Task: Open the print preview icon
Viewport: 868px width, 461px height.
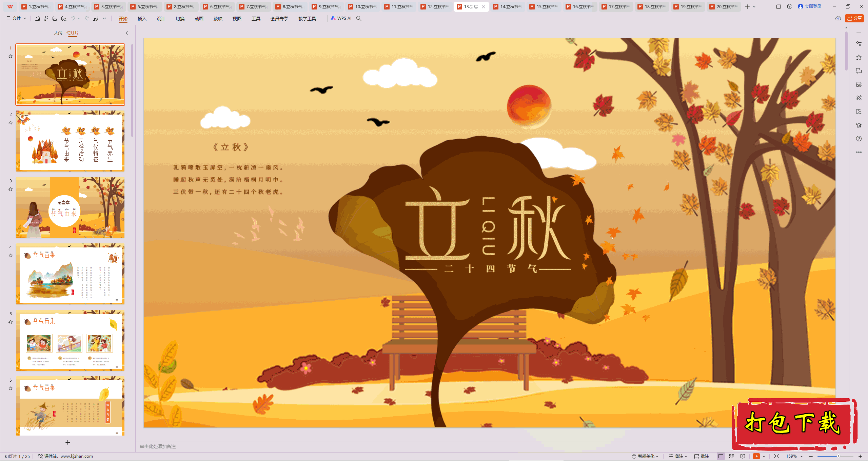Action: pos(64,18)
